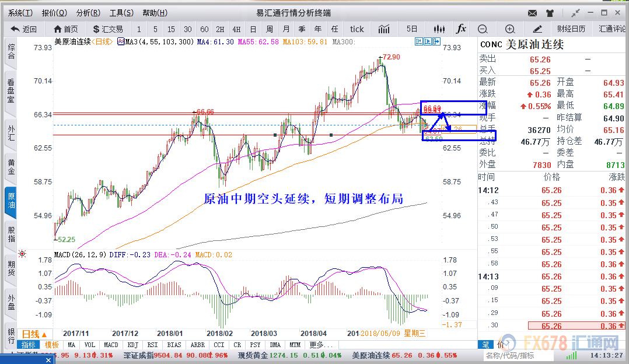This screenshot has height=364, width=629.
Task: Click the first blue chart layout icon
Action: (419, 41)
